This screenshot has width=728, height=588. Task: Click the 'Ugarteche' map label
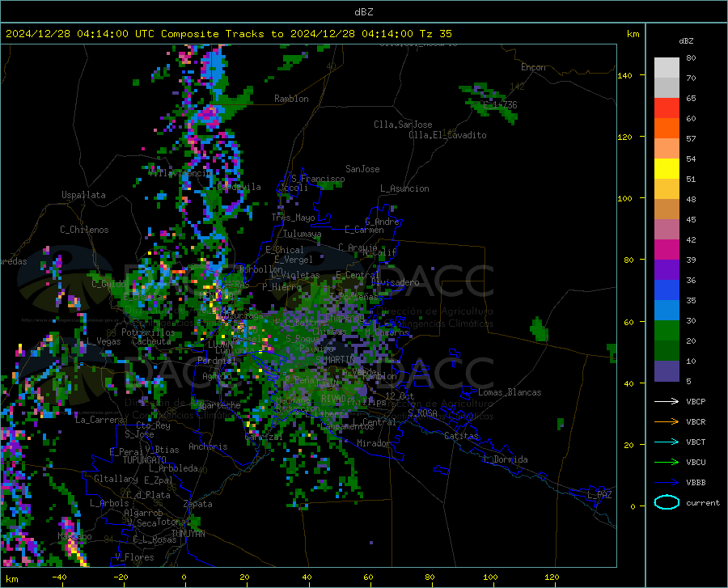coord(218,405)
